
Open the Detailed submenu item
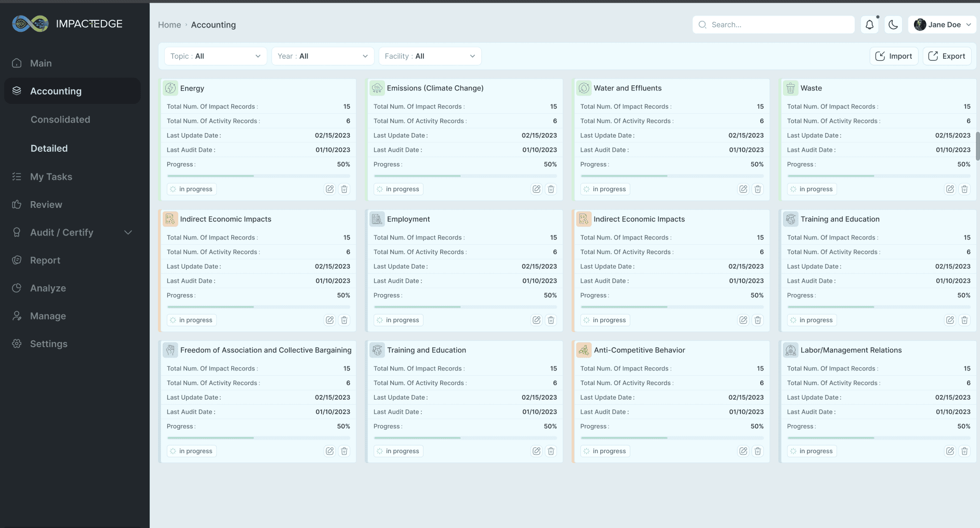pos(49,149)
